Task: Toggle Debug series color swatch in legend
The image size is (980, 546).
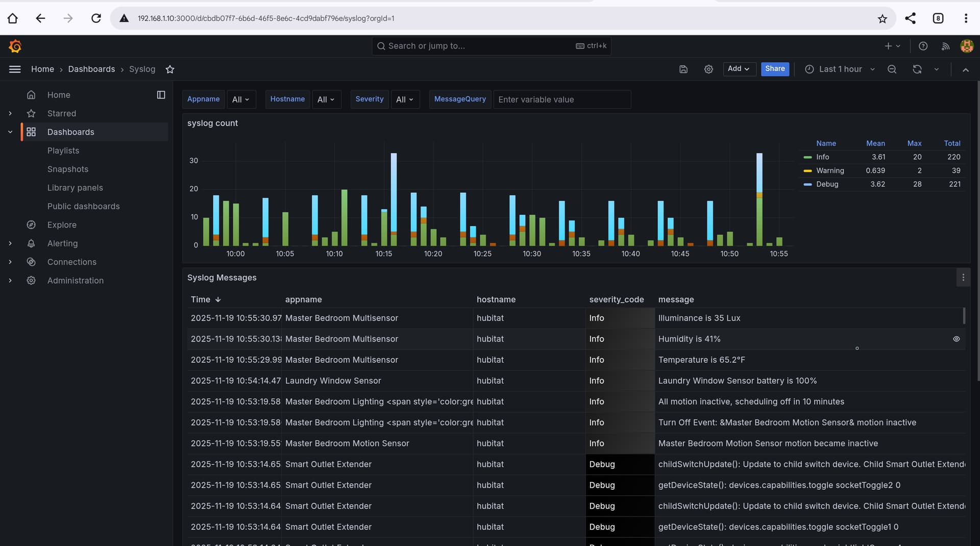Action: pos(807,184)
